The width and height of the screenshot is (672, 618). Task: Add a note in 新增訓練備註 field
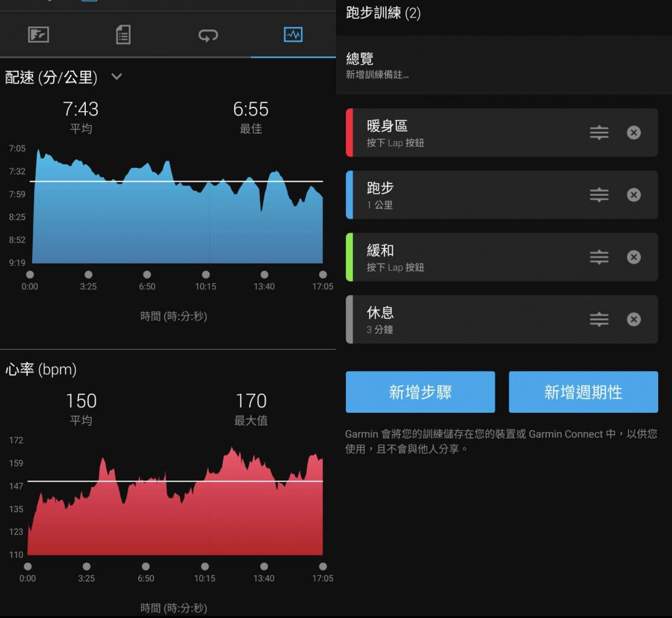pos(377,75)
